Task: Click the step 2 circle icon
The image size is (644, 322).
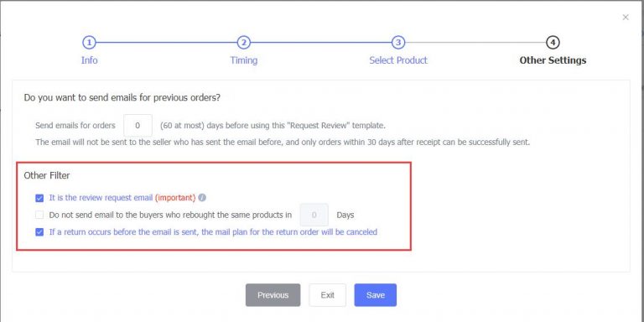Action: pyautogui.click(x=243, y=42)
